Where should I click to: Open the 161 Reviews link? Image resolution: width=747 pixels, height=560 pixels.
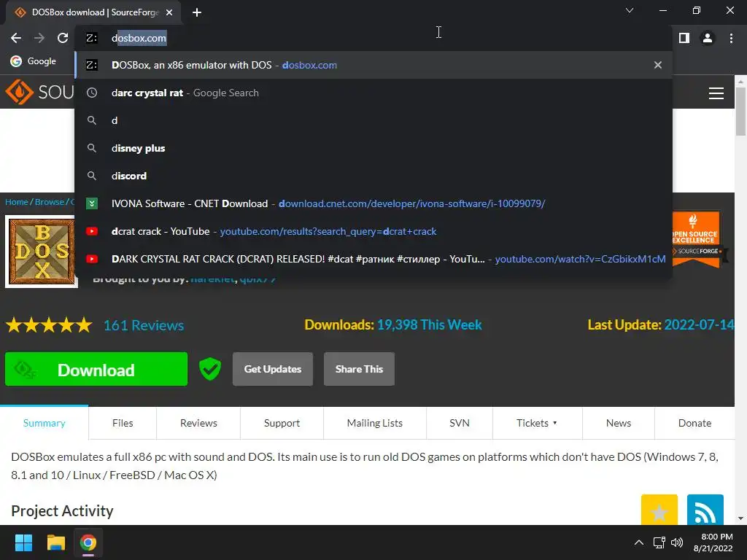(x=144, y=325)
